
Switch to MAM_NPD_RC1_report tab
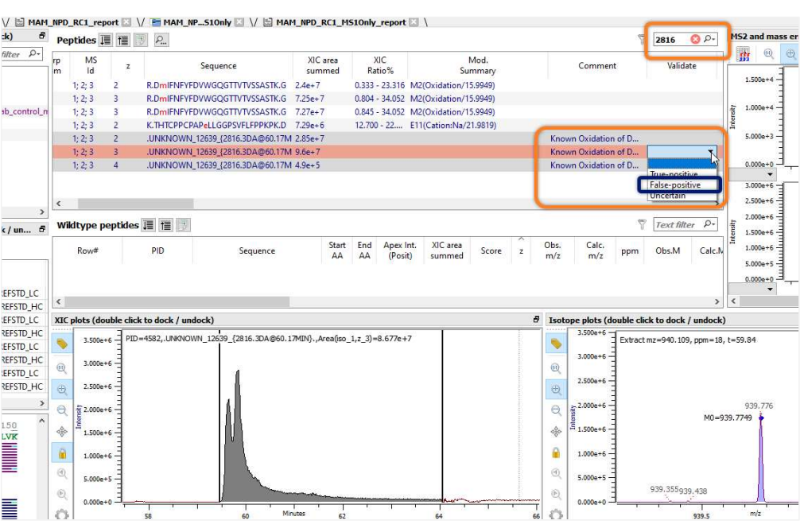[73, 22]
